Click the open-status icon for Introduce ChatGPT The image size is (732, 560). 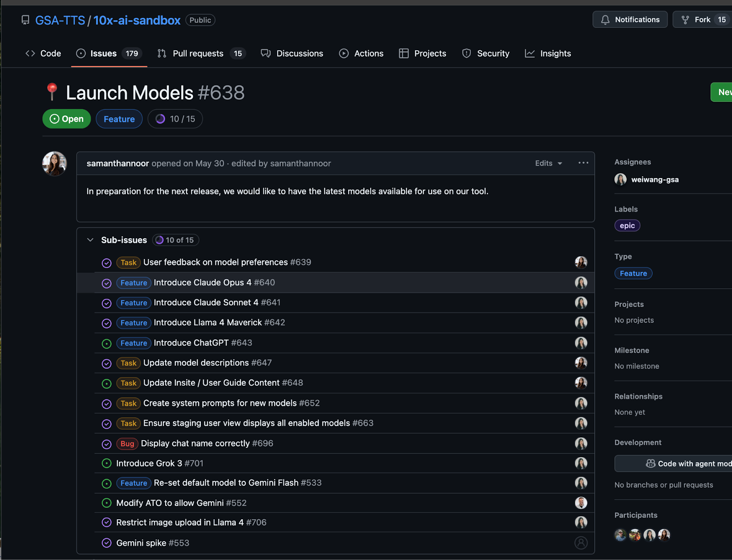[x=107, y=344]
